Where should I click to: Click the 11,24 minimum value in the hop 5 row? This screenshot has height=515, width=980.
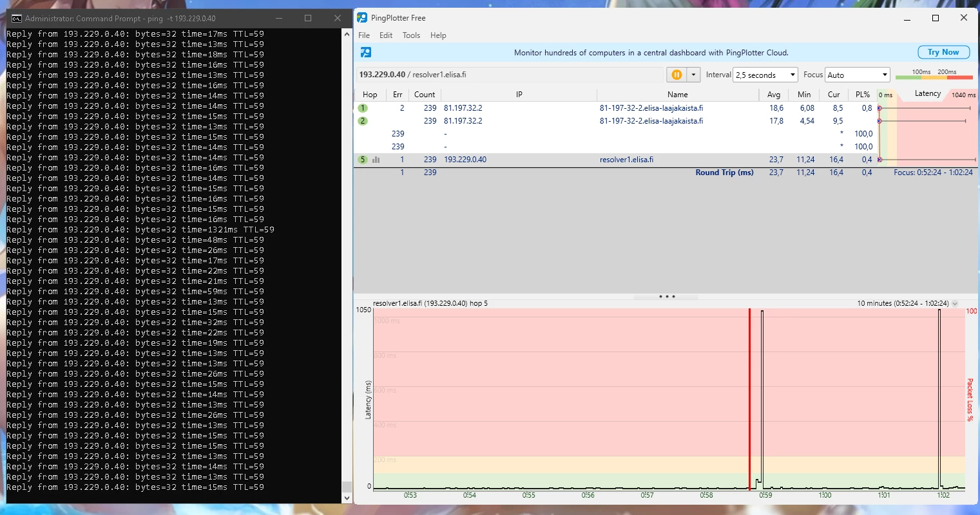[x=805, y=160]
